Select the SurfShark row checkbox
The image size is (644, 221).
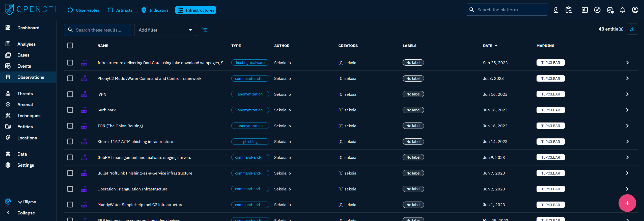[x=70, y=110]
